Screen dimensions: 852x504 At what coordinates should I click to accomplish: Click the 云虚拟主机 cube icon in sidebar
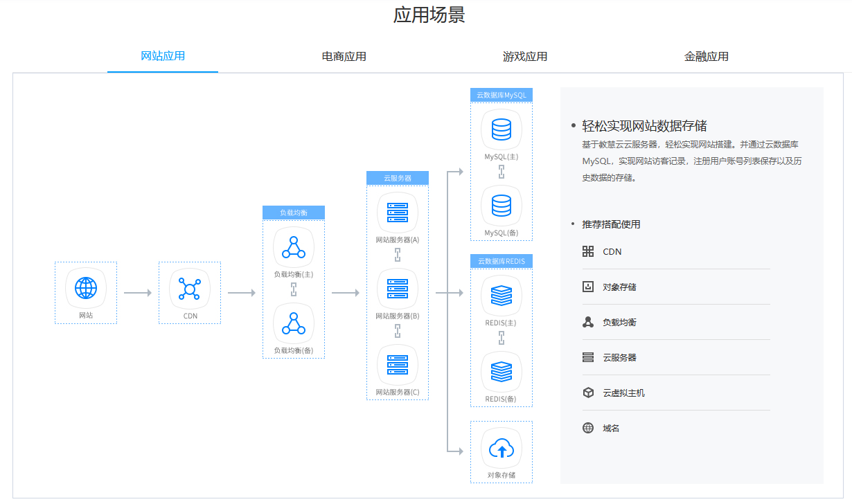587,392
